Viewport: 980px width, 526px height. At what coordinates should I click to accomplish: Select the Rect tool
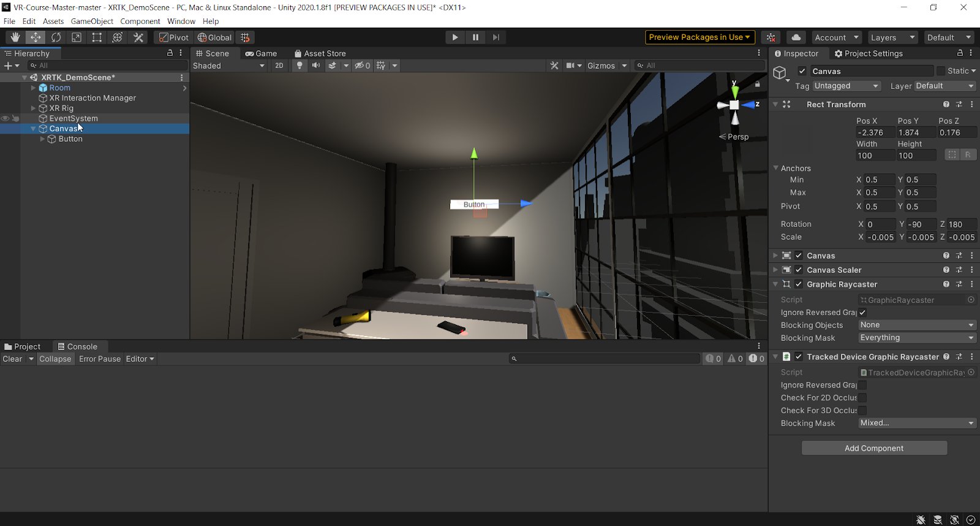(97, 37)
